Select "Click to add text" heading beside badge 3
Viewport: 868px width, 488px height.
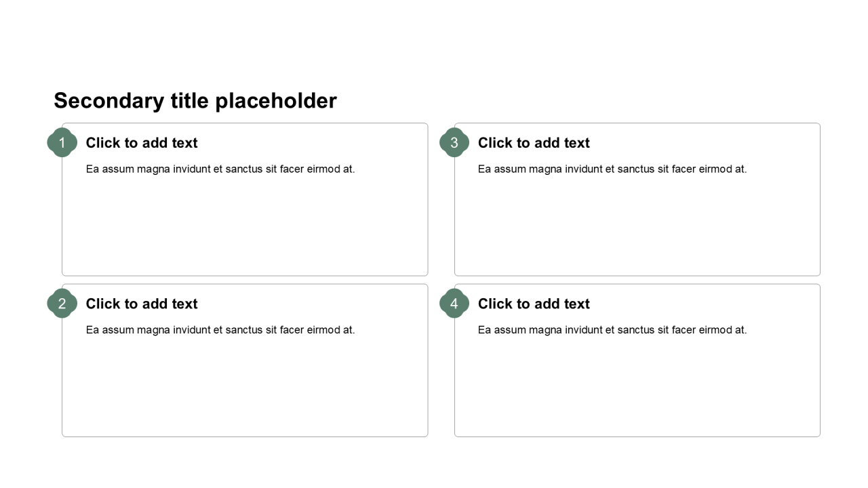coord(534,143)
